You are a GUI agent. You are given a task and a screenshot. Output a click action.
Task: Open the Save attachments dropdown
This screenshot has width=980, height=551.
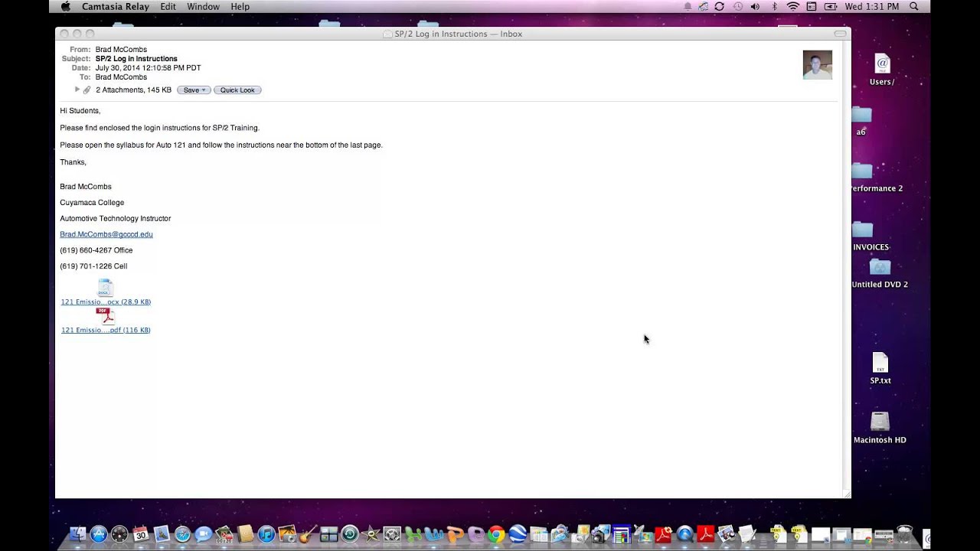pos(194,90)
